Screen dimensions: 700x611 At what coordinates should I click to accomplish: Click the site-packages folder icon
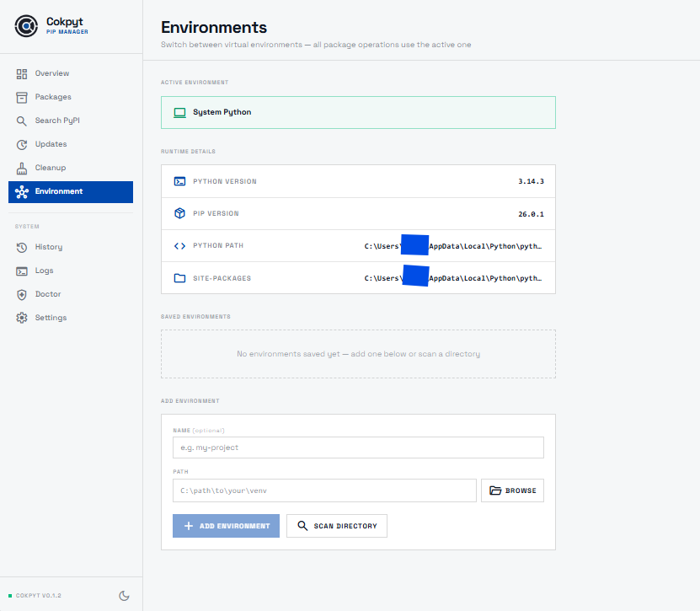point(180,278)
